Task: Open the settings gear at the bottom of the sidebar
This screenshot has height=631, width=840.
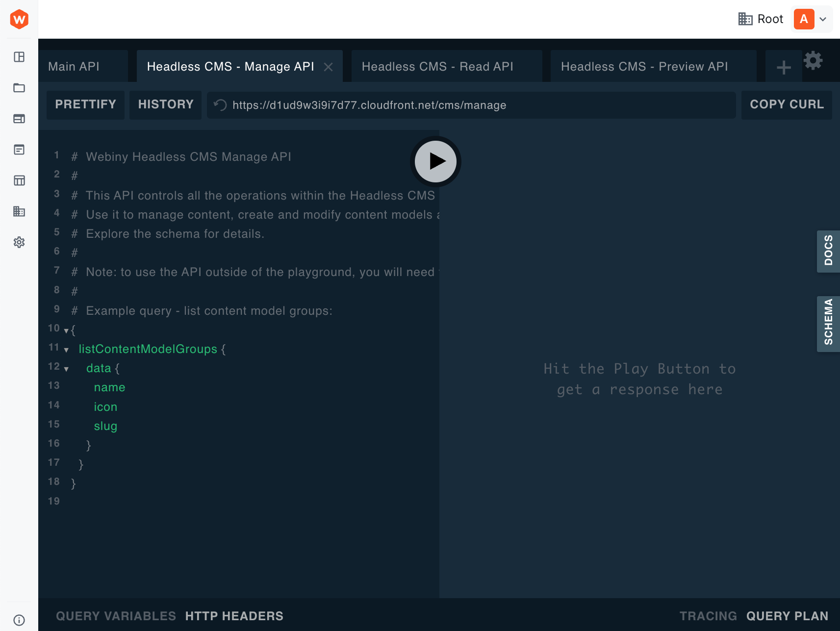Action: coord(19,242)
